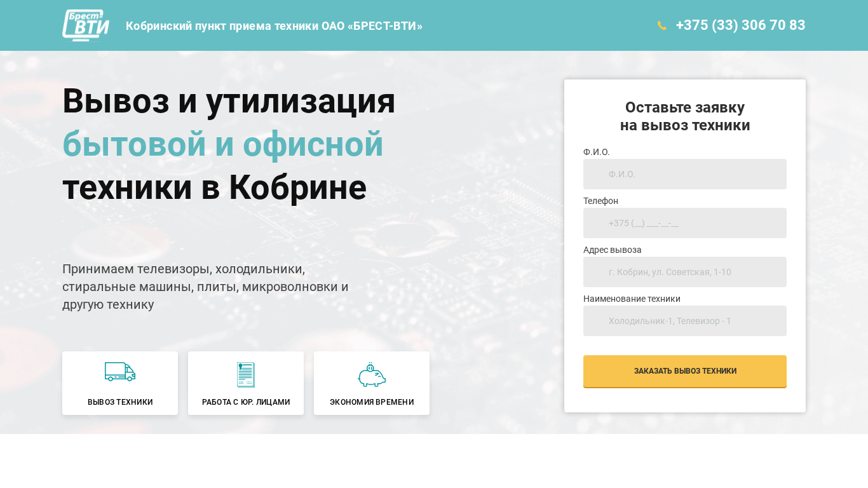The image size is (868, 488).
Task: Open the Брест-ВТИ logo in the header
Action: 86,25
